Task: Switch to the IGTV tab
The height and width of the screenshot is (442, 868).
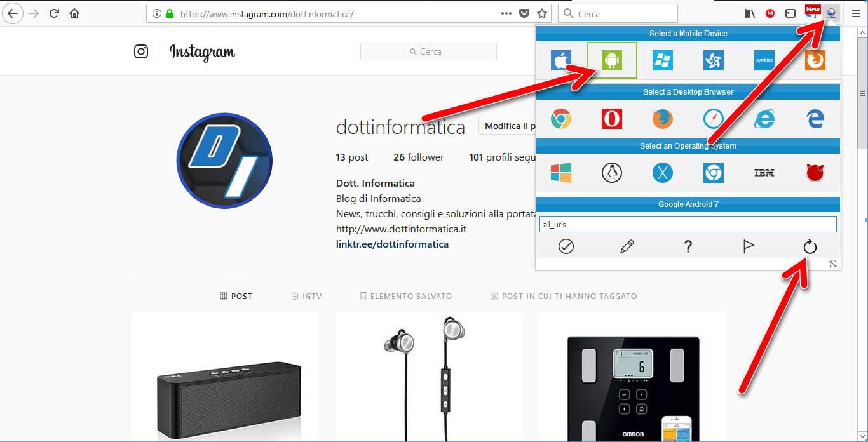Action: pyautogui.click(x=306, y=296)
